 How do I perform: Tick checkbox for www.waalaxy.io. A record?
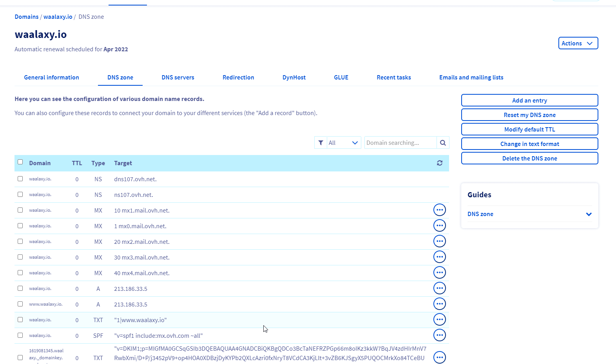pos(20,304)
